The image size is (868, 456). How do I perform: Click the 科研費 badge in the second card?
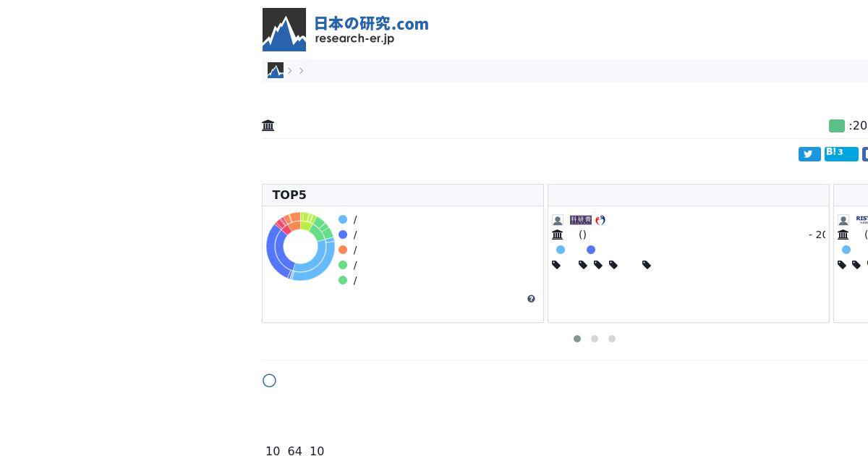point(581,220)
